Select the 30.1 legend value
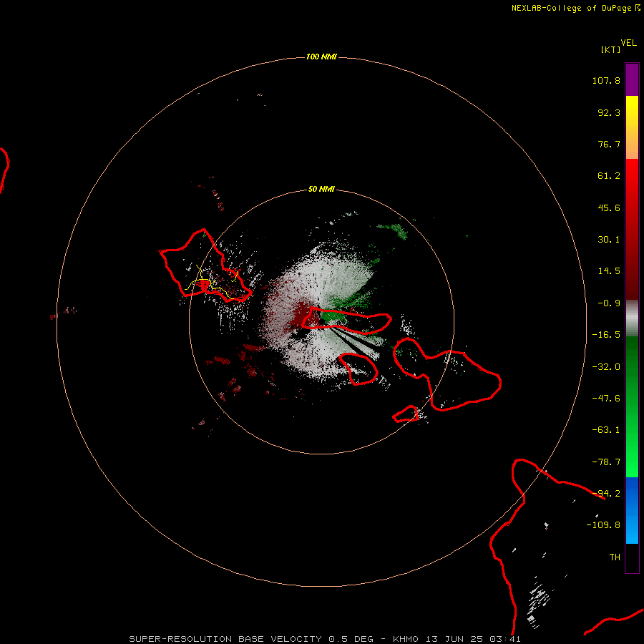Image resolution: width=644 pixels, height=644 pixels. (x=609, y=240)
